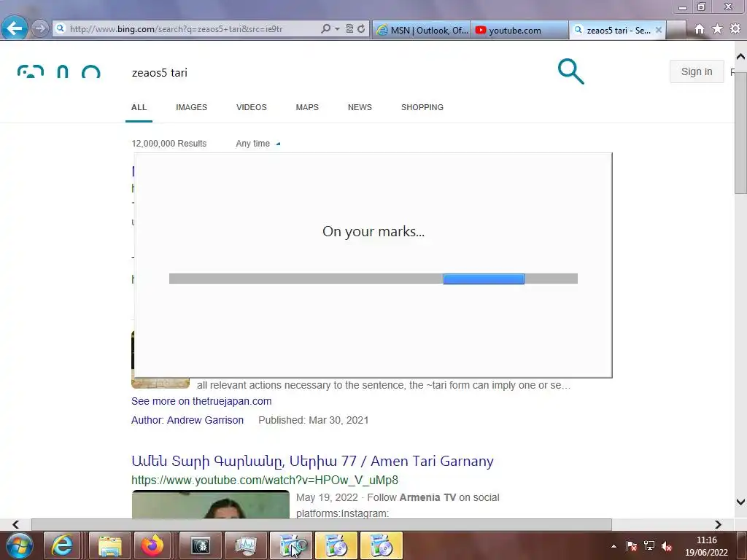Select the zeaos5 tari search tab

point(613,30)
